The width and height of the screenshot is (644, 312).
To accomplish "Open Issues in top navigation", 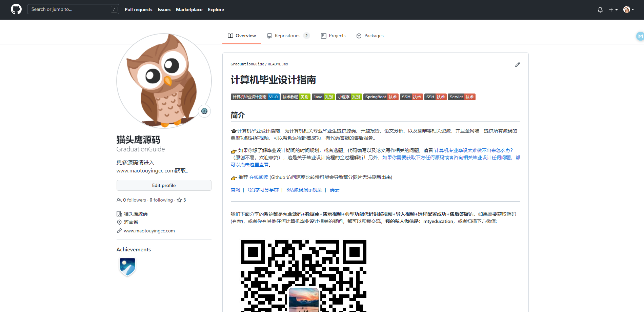I will coord(164,9).
